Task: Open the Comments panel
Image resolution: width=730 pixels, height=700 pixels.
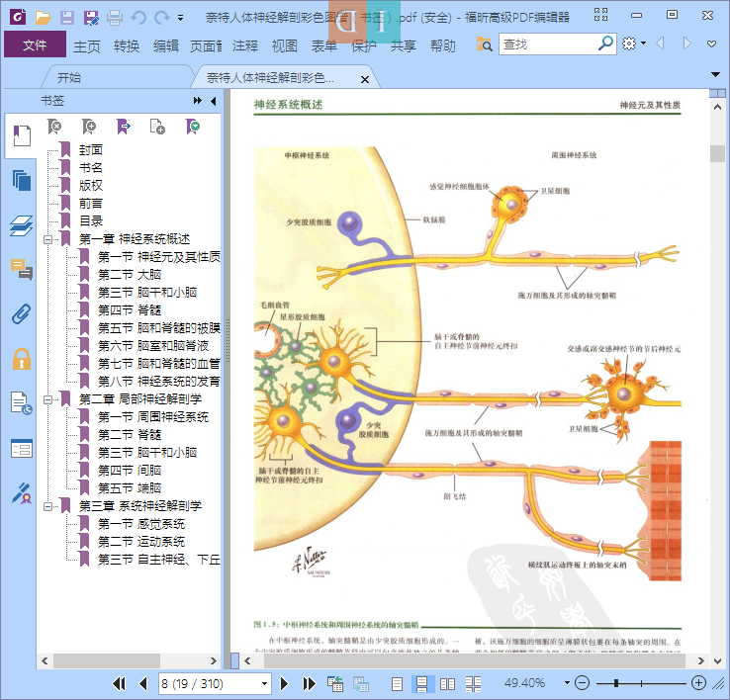Action: [x=22, y=270]
